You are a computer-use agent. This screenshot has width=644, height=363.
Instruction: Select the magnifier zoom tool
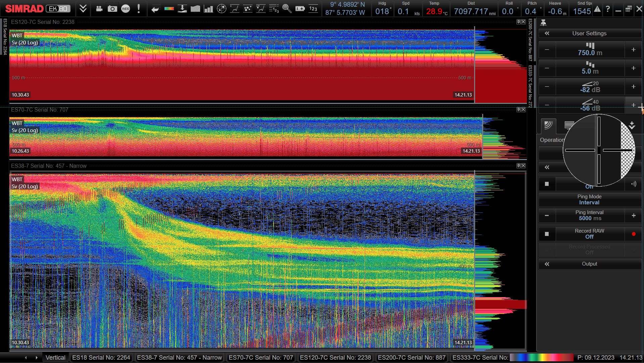(287, 9)
